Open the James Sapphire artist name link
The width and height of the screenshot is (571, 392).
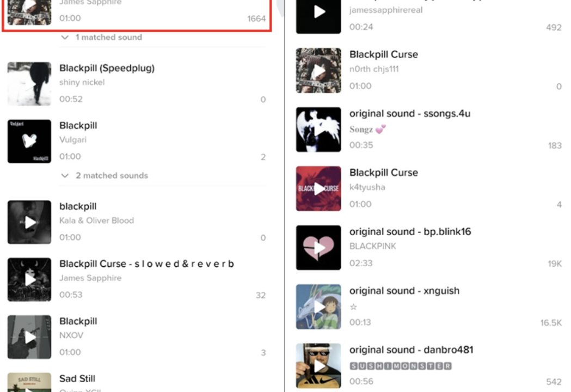pos(90,278)
